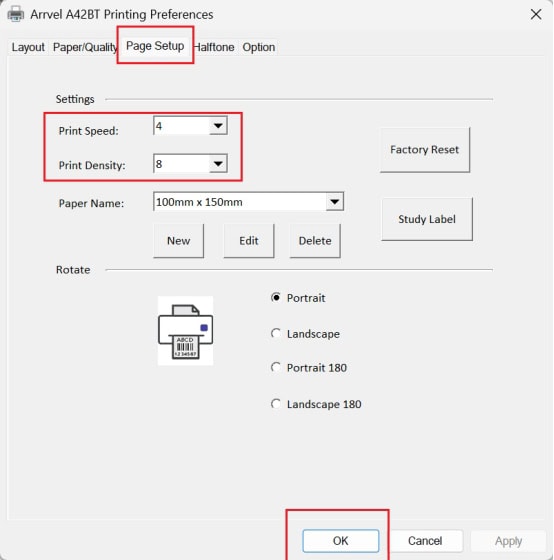
Task: Click the Factory Reset button
Action: [x=425, y=150]
